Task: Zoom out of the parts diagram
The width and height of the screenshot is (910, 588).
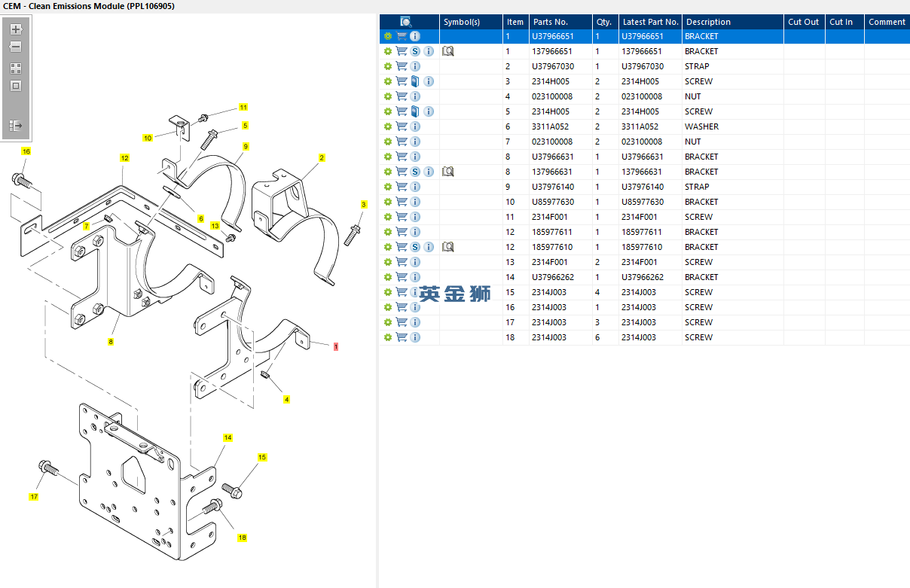Action: 15,47
